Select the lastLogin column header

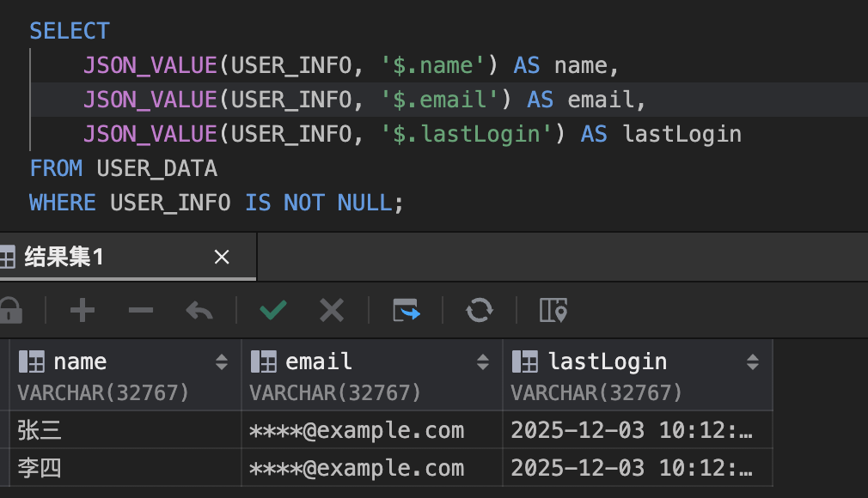(x=608, y=362)
